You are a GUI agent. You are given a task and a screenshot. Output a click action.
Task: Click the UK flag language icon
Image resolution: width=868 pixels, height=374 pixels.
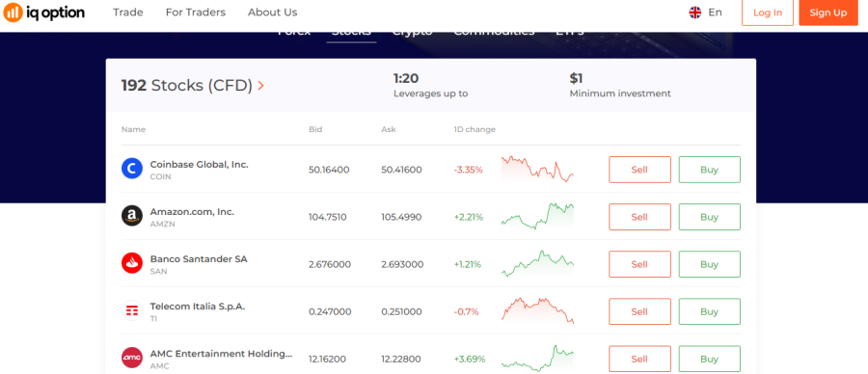(694, 13)
